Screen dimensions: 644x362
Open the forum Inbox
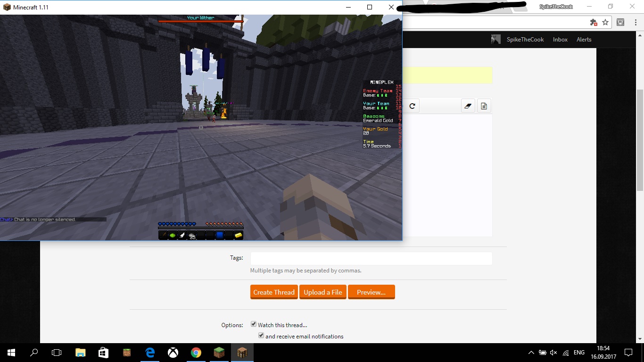[560, 40]
